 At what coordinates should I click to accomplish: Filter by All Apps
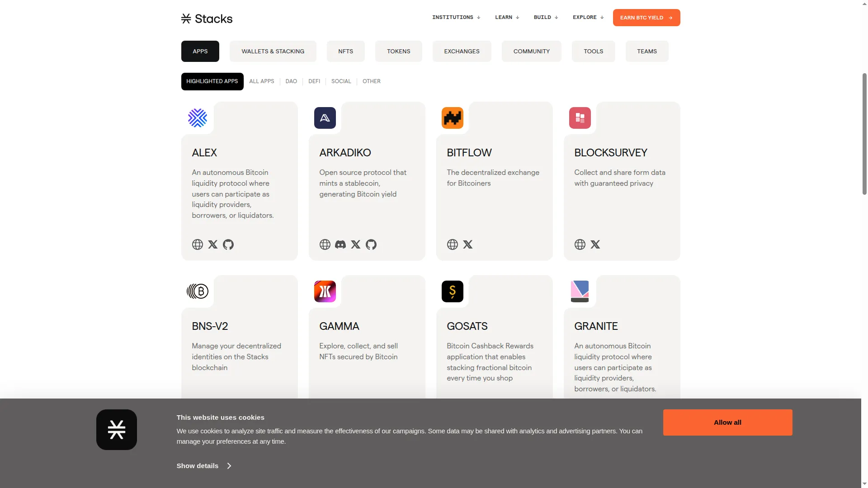pyautogui.click(x=262, y=81)
